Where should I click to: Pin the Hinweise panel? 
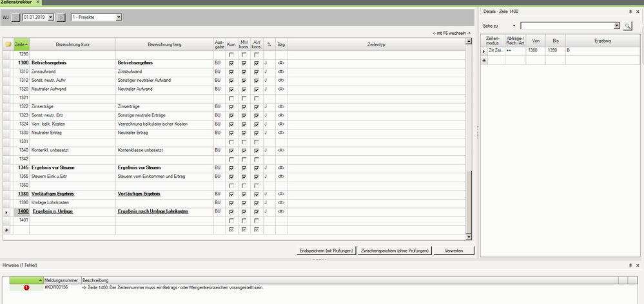630,266
